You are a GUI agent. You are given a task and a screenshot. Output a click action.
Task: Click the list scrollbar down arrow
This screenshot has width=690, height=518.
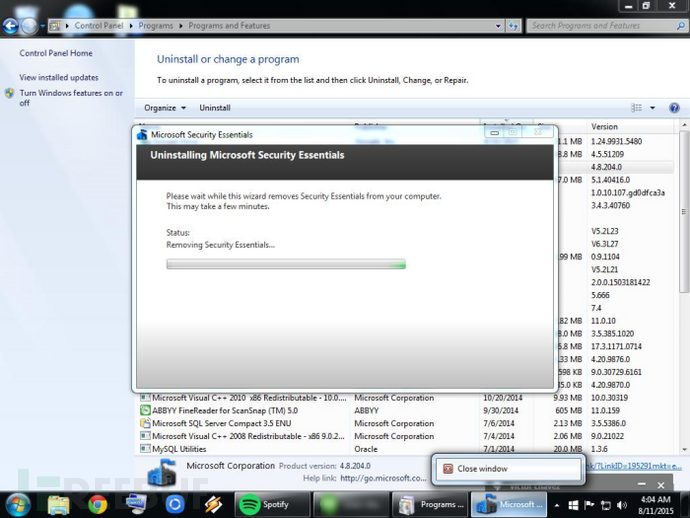click(684, 449)
